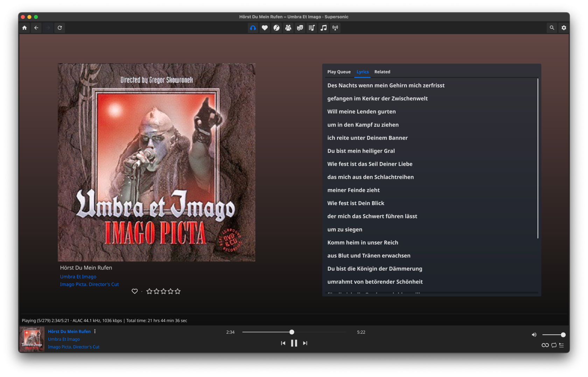The height and width of the screenshot is (377, 588).
Task: Open the Playlists page icon
Action: click(x=311, y=28)
